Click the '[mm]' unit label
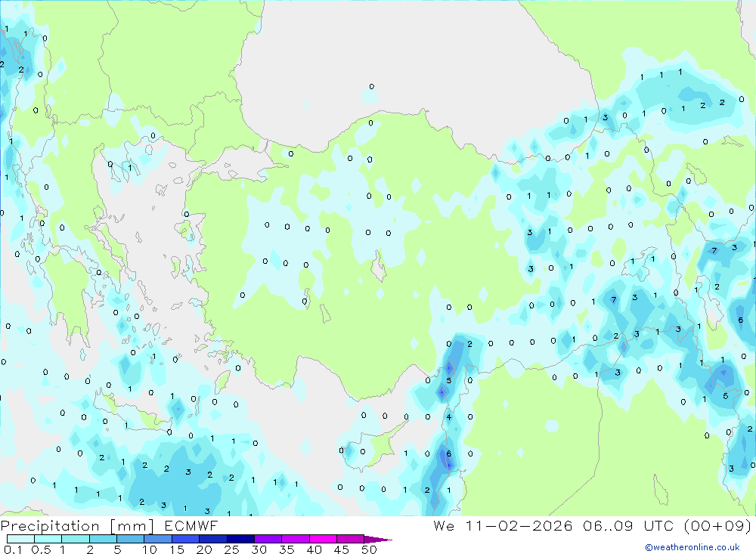756x554 pixels. click(x=132, y=526)
